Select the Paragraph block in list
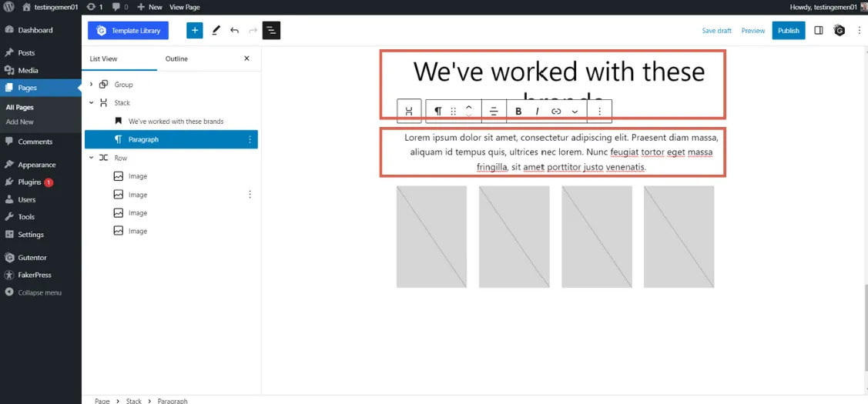Screen dimensions: 868x404 171,139
